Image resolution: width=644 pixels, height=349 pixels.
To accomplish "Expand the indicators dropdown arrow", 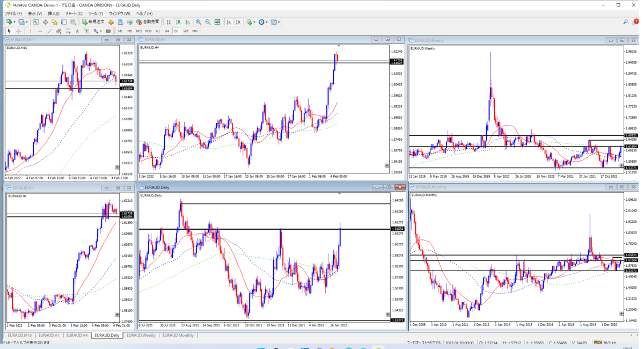I will click(x=254, y=22).
